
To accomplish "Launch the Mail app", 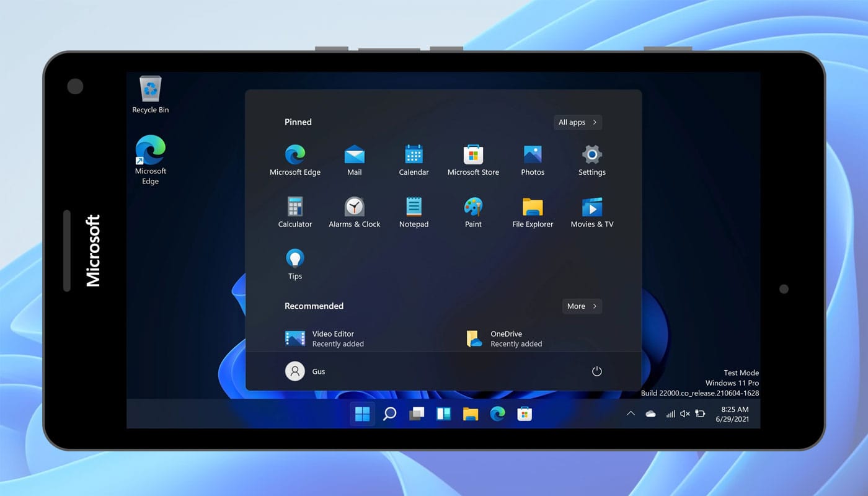I will coord(354,160).
